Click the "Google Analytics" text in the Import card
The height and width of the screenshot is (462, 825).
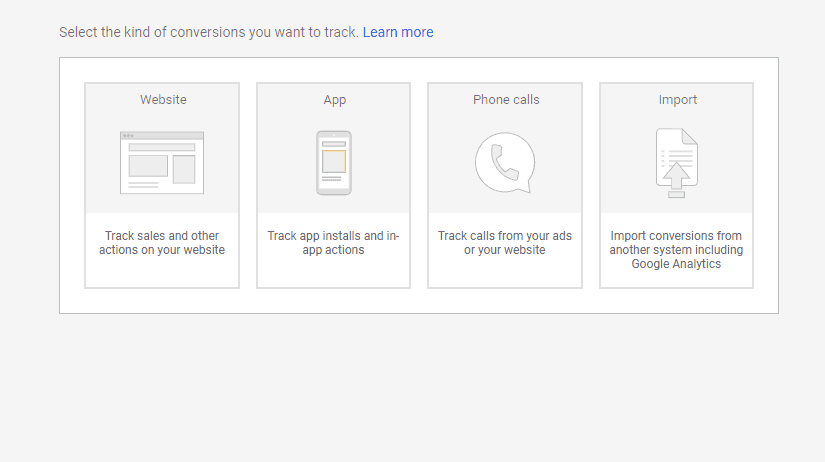[676, 264]
